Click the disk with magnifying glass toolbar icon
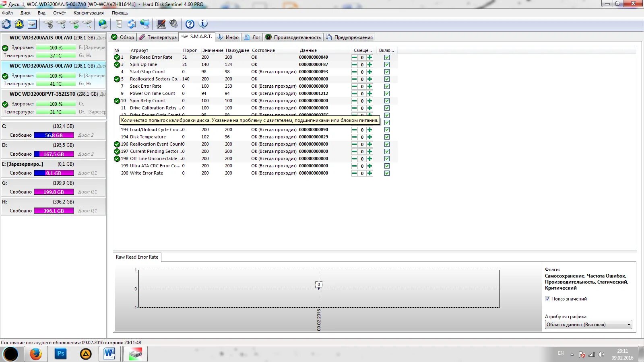644x362 pixels. (87, 24)
